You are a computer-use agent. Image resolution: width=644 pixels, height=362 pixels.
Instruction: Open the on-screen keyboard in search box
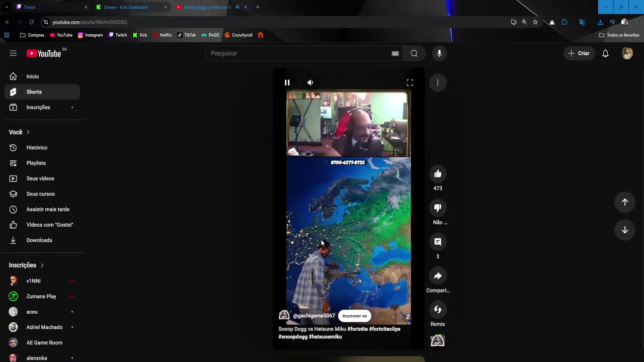[x=395, y=53]
